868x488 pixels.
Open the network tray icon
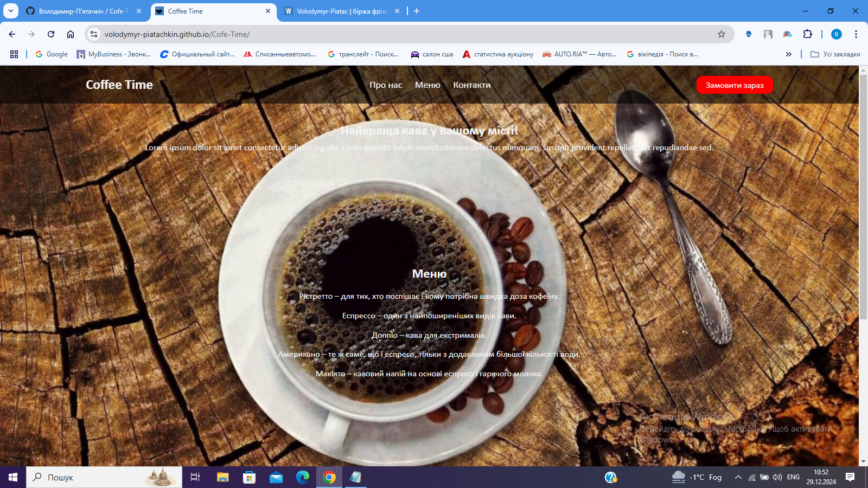pos(752,477)
